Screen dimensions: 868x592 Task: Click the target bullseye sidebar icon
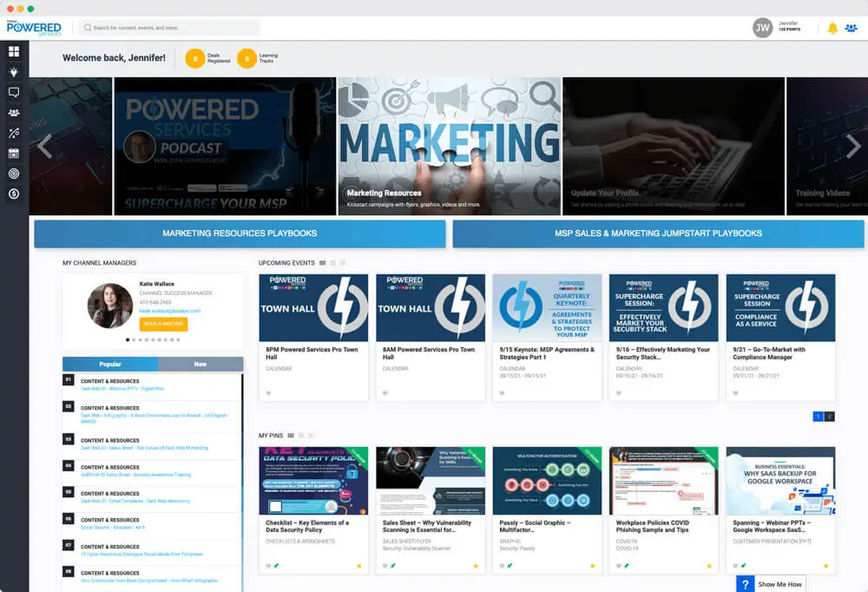(x=14, y=174)
